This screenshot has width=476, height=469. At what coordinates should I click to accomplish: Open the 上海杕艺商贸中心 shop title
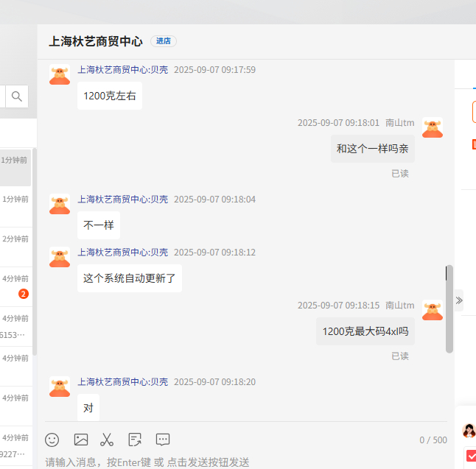(96, 41)
